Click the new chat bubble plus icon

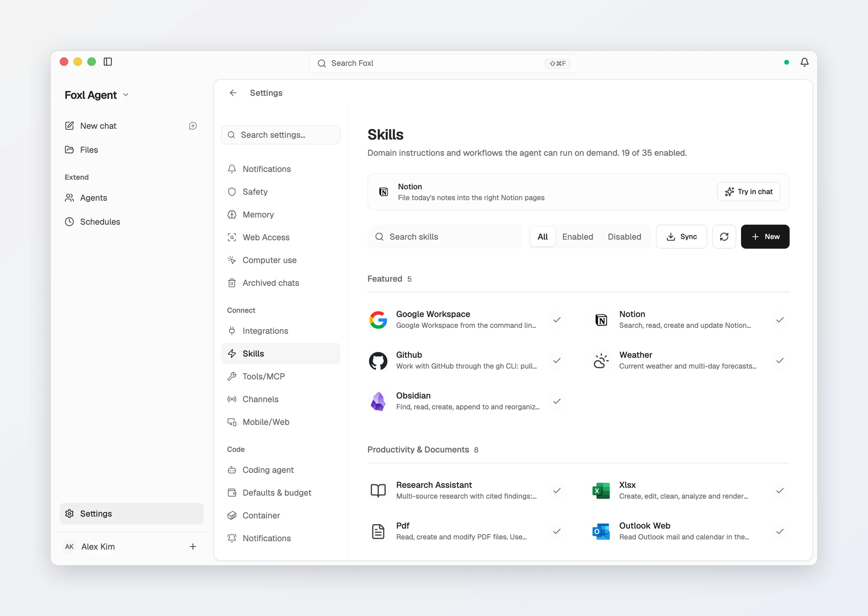coord(193,126)
